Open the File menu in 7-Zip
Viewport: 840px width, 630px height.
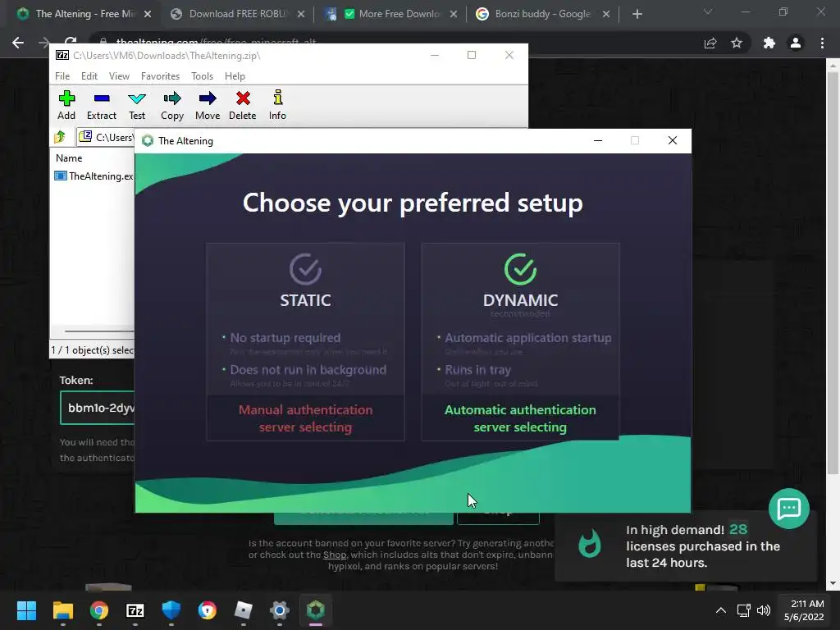tap(62, 76)
